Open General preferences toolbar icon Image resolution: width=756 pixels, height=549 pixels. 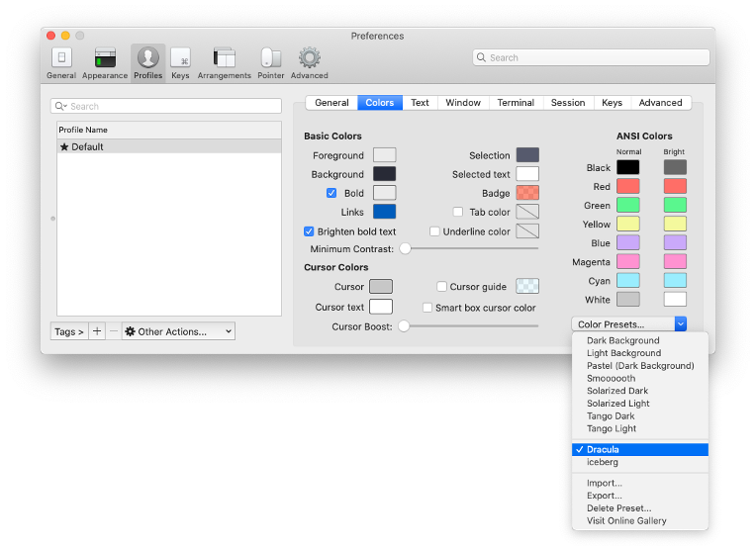pyautogui.click(x=61, y=63)
